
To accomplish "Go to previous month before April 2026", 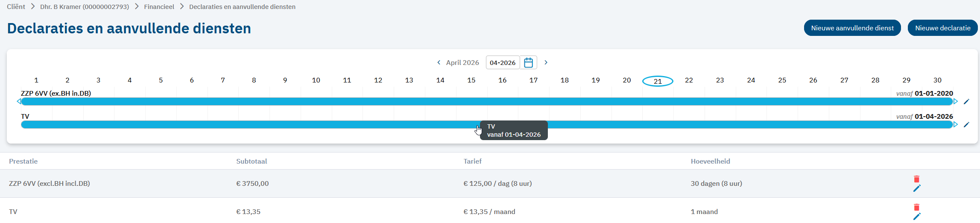I will click(439, 62).
